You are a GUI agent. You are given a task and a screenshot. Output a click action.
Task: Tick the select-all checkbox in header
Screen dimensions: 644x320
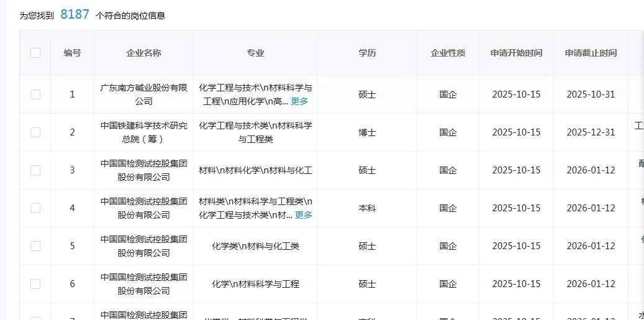35,53
